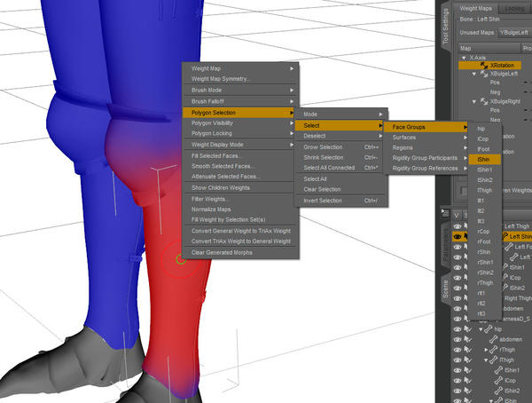Choose Select All Connected
This screenshot has height=403, width=532.
pos(341,168)
